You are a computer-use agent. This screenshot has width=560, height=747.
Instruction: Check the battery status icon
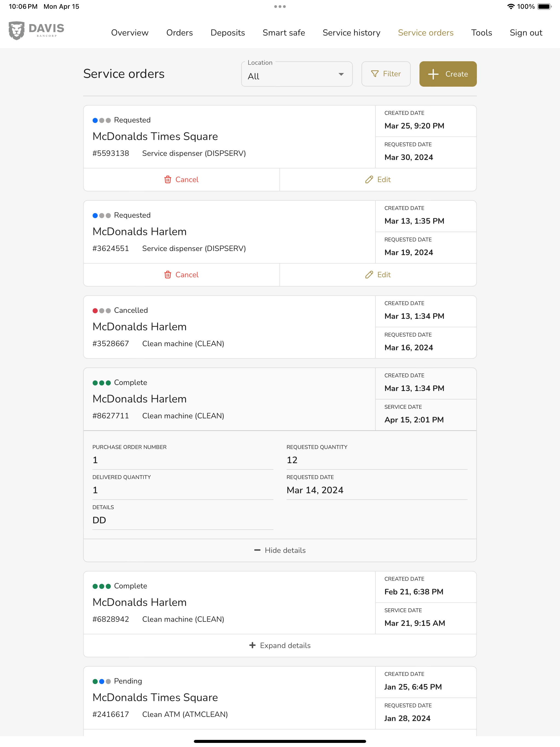544,6
